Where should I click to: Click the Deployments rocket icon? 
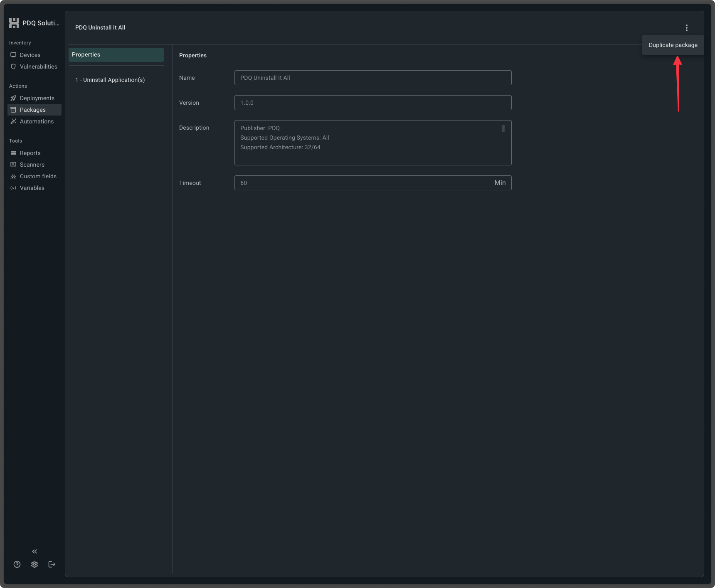point(13,98)
